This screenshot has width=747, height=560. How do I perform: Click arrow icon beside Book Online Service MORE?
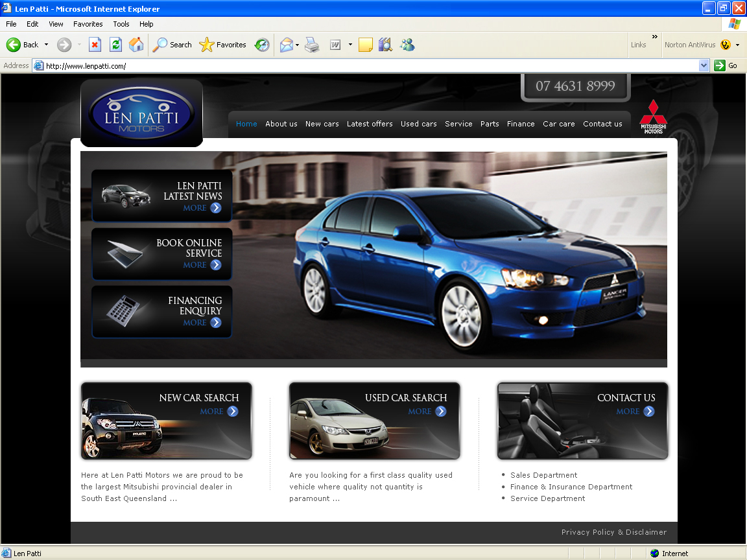click(216, 264)
